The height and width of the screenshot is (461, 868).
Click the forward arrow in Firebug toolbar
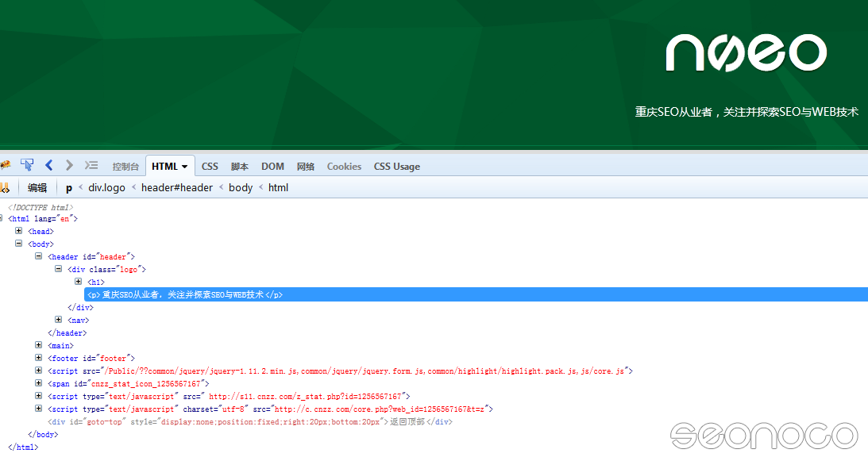69,165
